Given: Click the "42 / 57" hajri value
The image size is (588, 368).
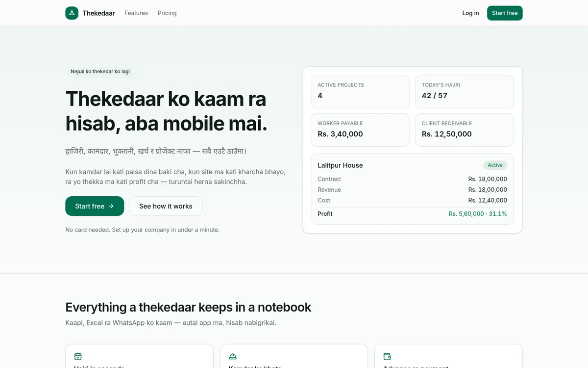Looking at the screenshot, I should [x=435, y=96].
